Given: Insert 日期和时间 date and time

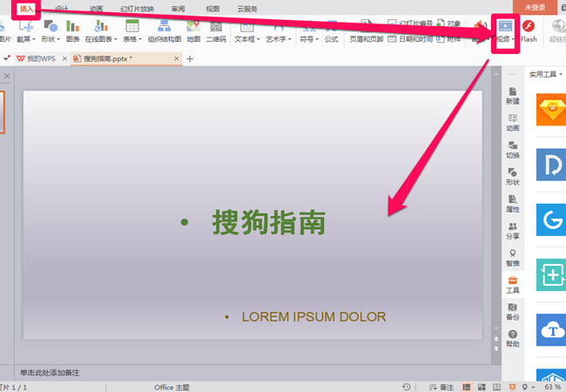Looking at the screenshot, I should 411,38.
